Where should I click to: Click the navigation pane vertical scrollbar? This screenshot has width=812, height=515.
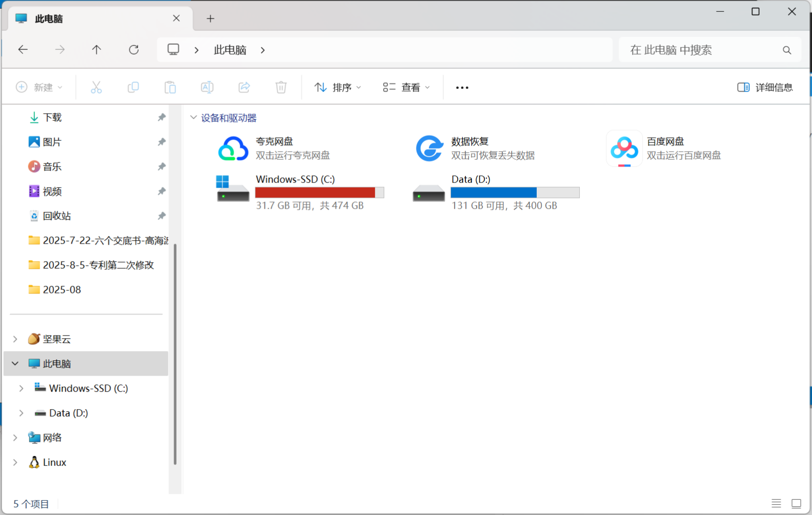coord(175,354)
